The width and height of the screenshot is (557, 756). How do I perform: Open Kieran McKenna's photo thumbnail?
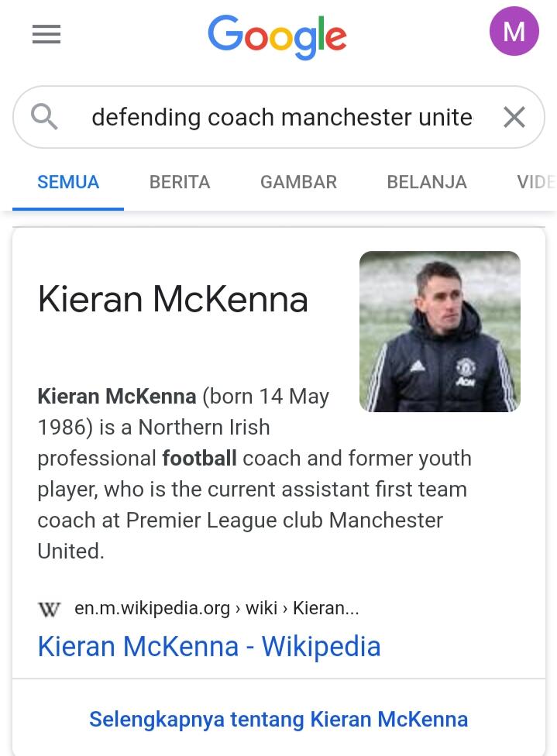pyautogui.click(x=439, y=331)
